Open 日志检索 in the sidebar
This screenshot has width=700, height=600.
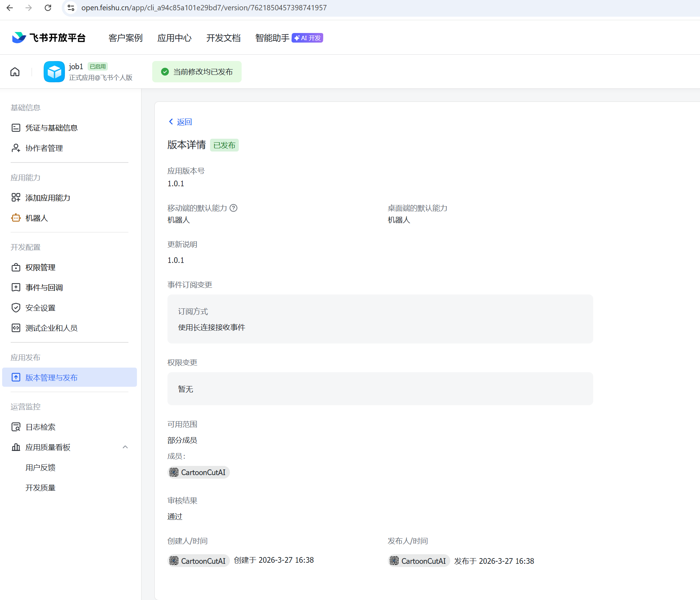(x=40, y=427)
